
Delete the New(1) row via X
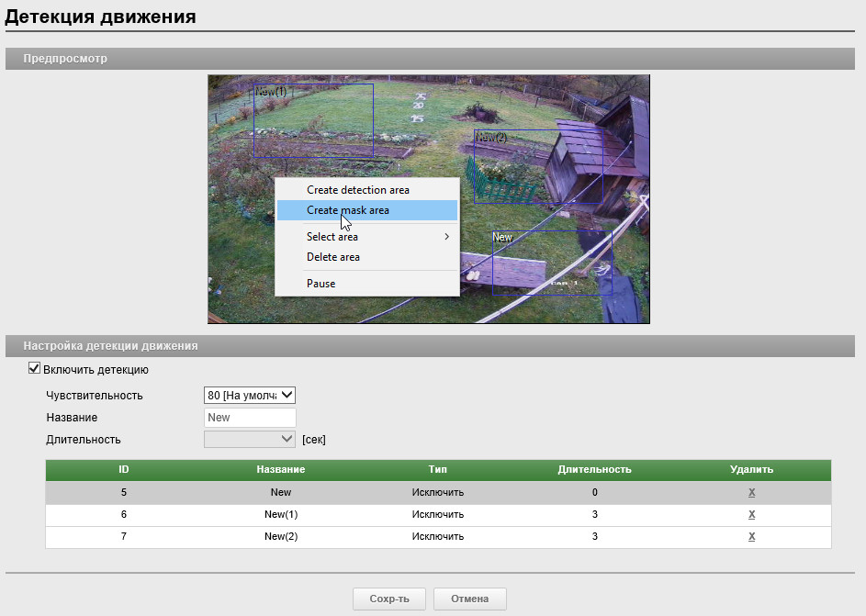point(752,514)
